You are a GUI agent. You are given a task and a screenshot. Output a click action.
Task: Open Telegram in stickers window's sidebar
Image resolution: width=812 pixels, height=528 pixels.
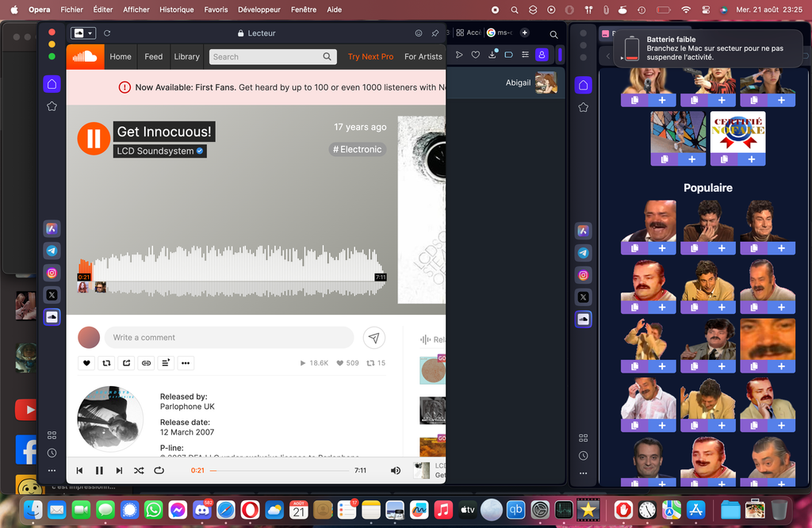coord(583,253)
